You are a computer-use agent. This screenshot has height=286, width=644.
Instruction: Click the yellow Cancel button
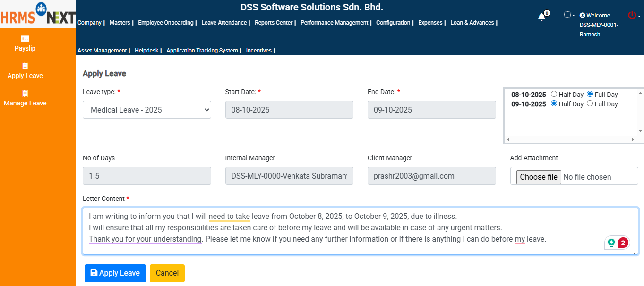pos(167,273)
